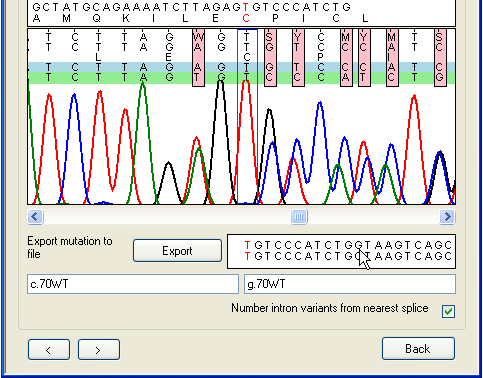
Task: Click the red C amino acid in reference sequence
Action: click(x=246, y=18)
